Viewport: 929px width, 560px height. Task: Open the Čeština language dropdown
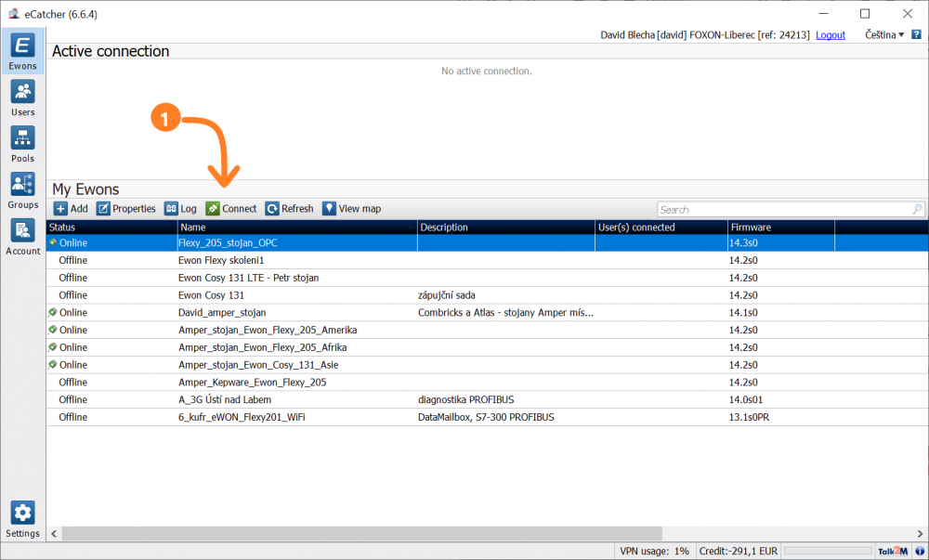pyautogui.click(x=884, y=35)
